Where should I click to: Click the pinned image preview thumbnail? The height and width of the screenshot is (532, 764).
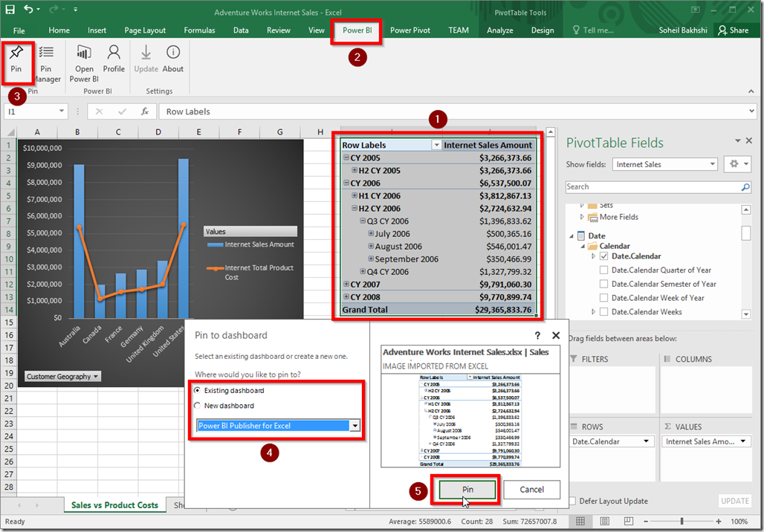click(470, 421)
